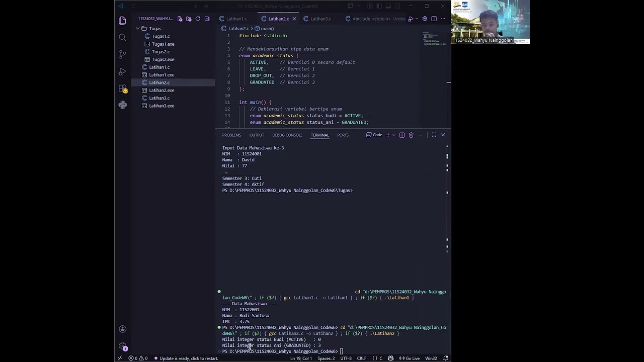
Task: Open the Extensions view with warning badge
Action: coord(123,88)
